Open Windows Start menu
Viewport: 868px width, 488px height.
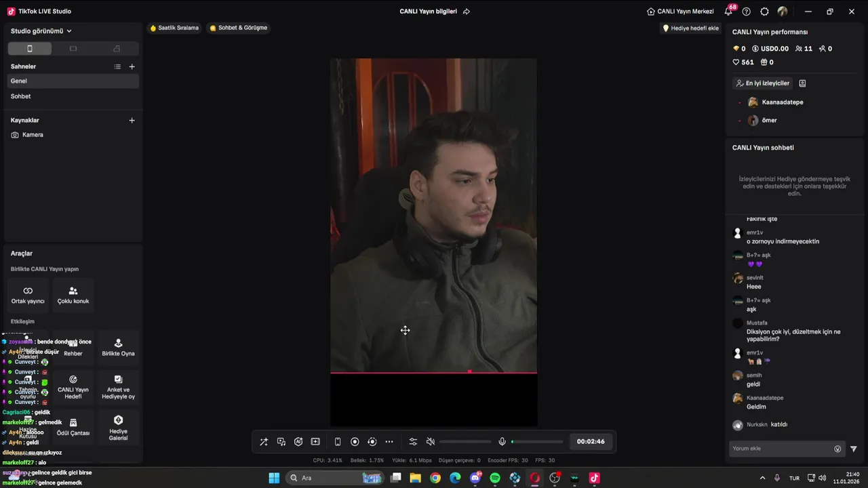pyautogui.click(x=274, y=478)
